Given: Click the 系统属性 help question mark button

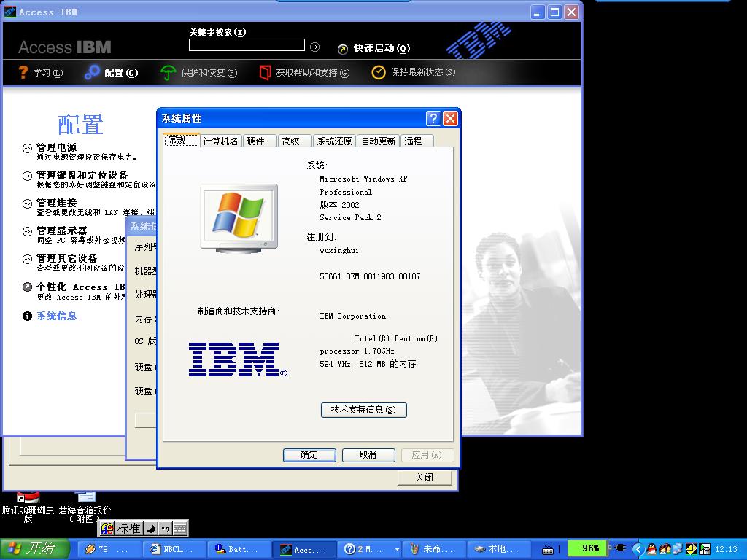Looking at the screenshot, I should pos(433,119).
